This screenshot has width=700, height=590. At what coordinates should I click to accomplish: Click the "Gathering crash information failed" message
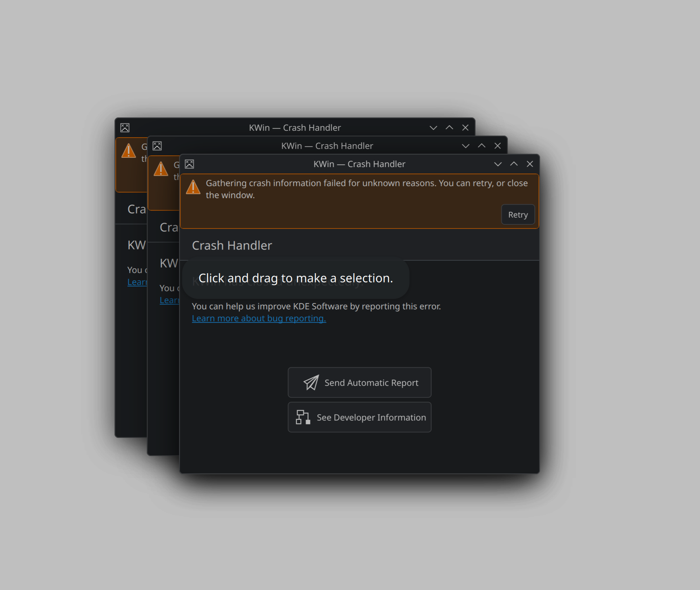pos(367,189)
